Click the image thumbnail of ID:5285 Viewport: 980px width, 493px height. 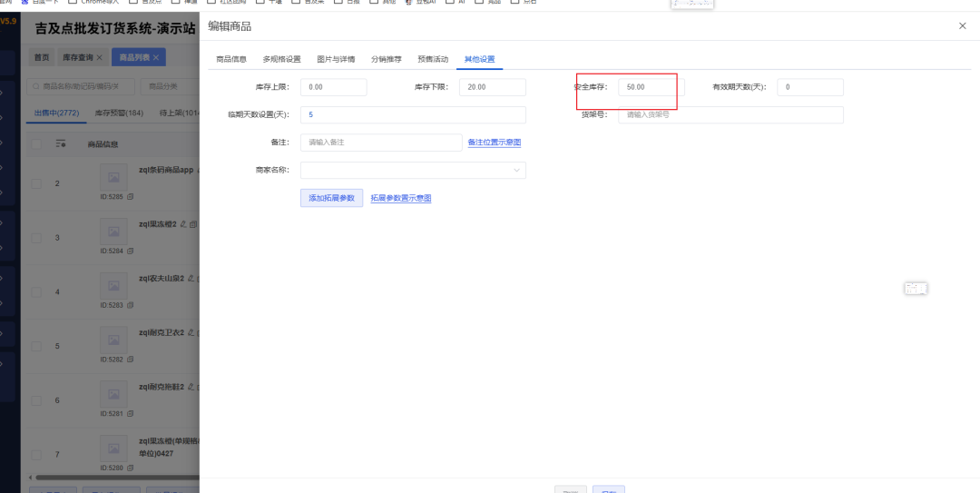point(113,177)
